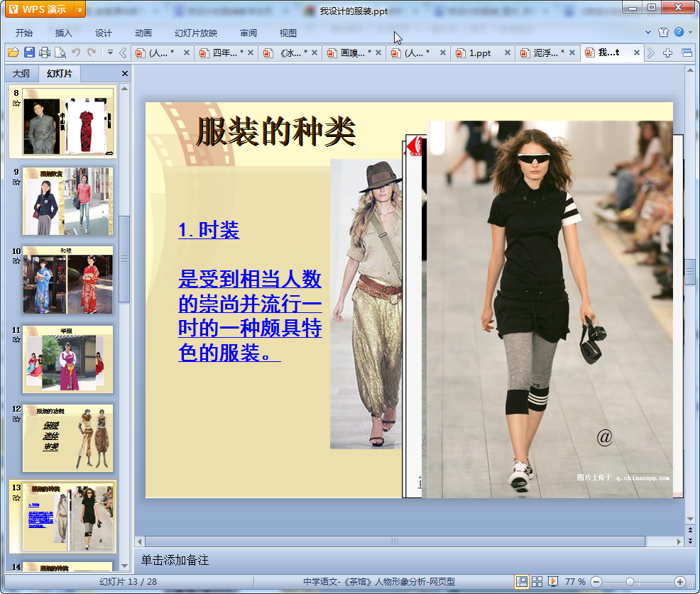The height and width of the screenshot is (594, 700).
Task: Open the 动画 ribbon tab
Action: [x=143, y=33]
